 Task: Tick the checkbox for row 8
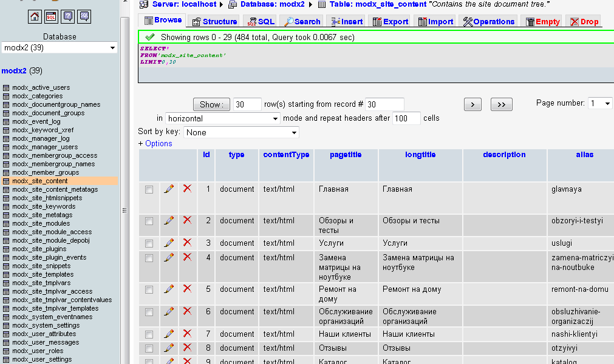click(149, 348)
